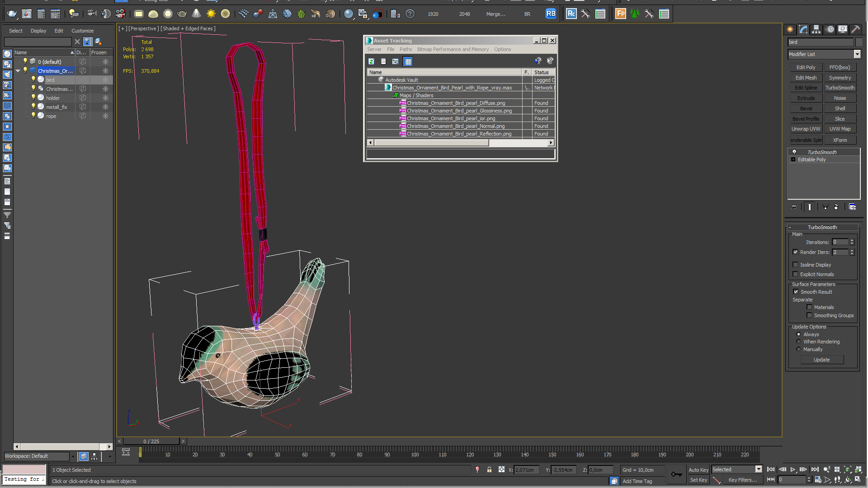Open the Selected key filter dropdown
This screenshot has width=868, height=488.
point(759,469)
